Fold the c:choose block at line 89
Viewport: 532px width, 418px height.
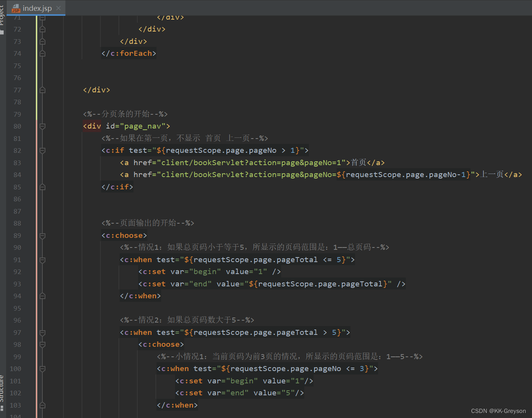coord(43,236)
